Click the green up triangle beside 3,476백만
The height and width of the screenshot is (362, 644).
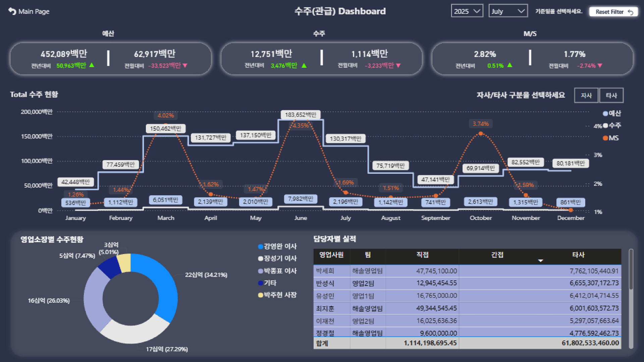(304, 66)
